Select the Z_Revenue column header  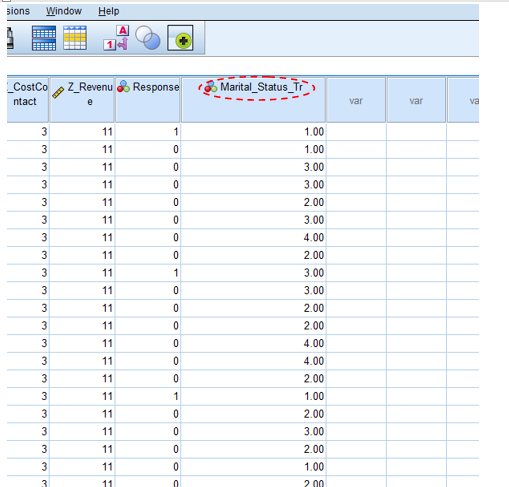click(x=82, y=100)
